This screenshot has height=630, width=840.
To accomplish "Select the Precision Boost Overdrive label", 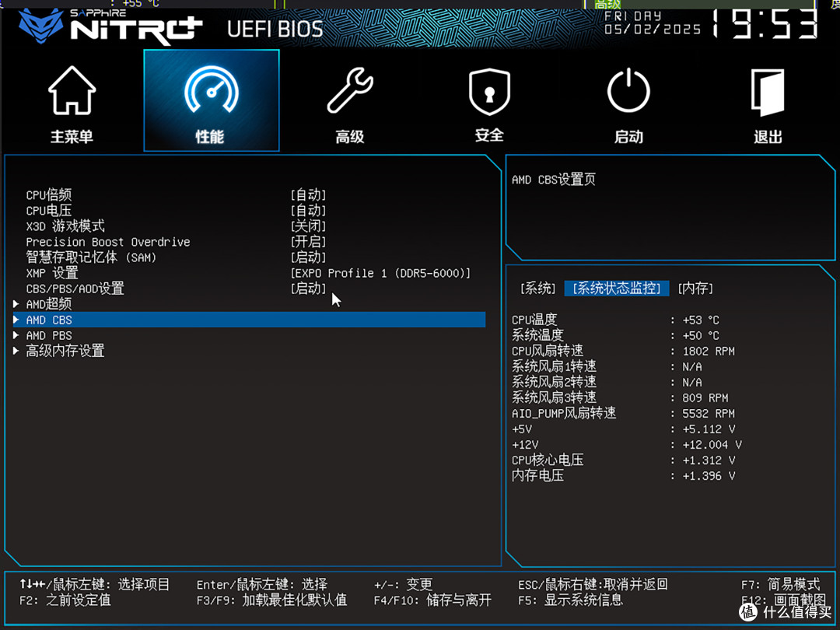I will 108,242.
